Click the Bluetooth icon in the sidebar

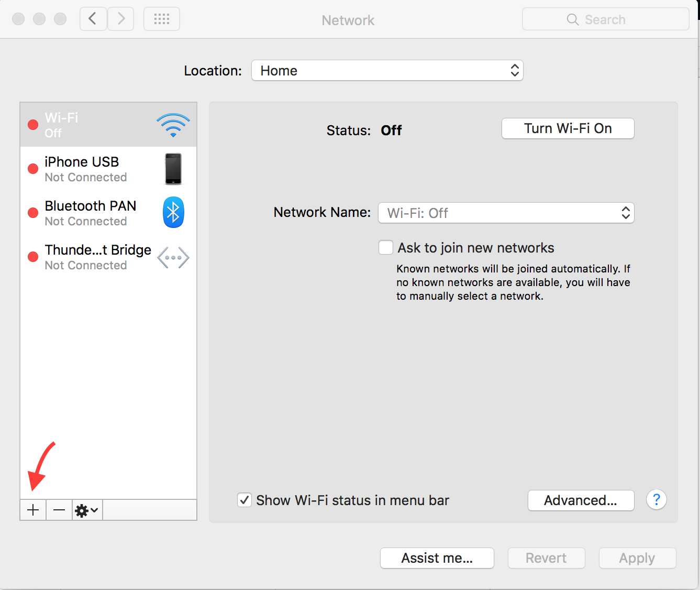click(x=173, y=212)
